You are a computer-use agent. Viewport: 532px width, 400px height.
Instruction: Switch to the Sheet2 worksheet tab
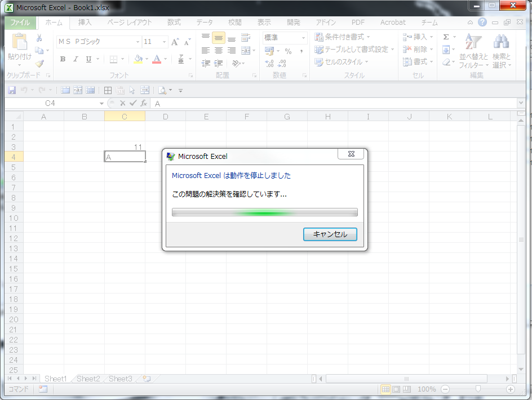88,379
